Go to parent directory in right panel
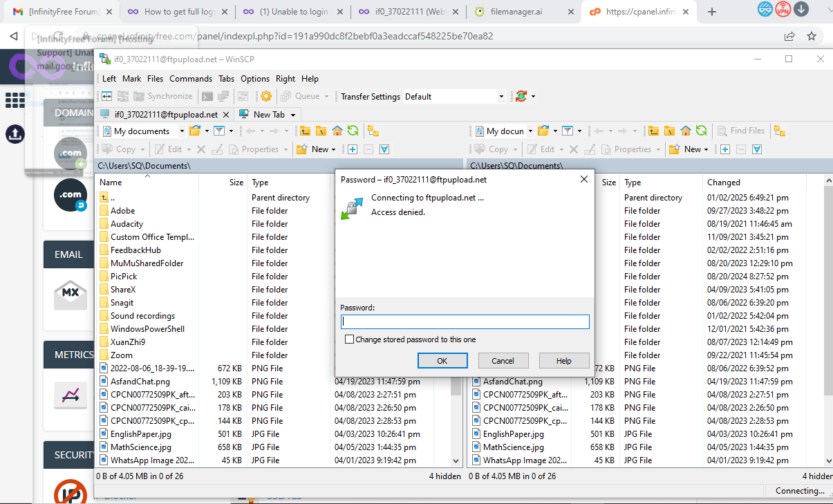The width and height of the screenshot is (833, 504). (653, 131)
